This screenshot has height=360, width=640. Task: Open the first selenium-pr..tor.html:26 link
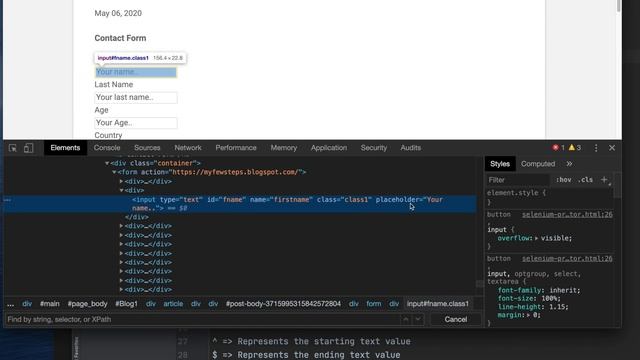[567, 215]
